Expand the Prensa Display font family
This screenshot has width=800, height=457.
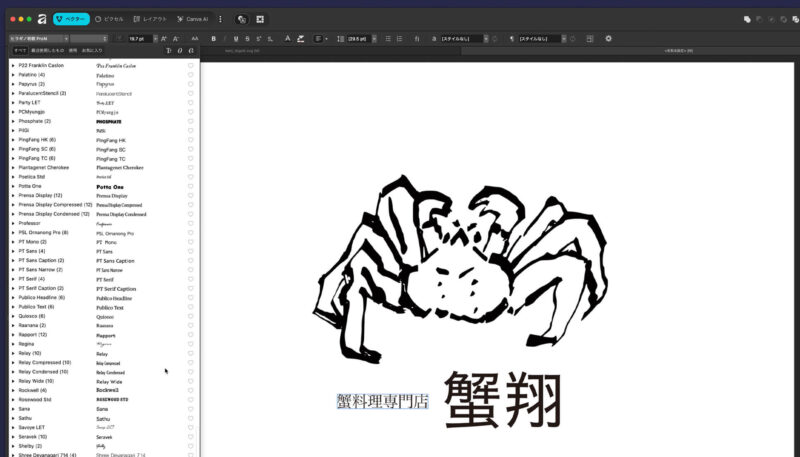pyautogui.click(x=13, y=195)
